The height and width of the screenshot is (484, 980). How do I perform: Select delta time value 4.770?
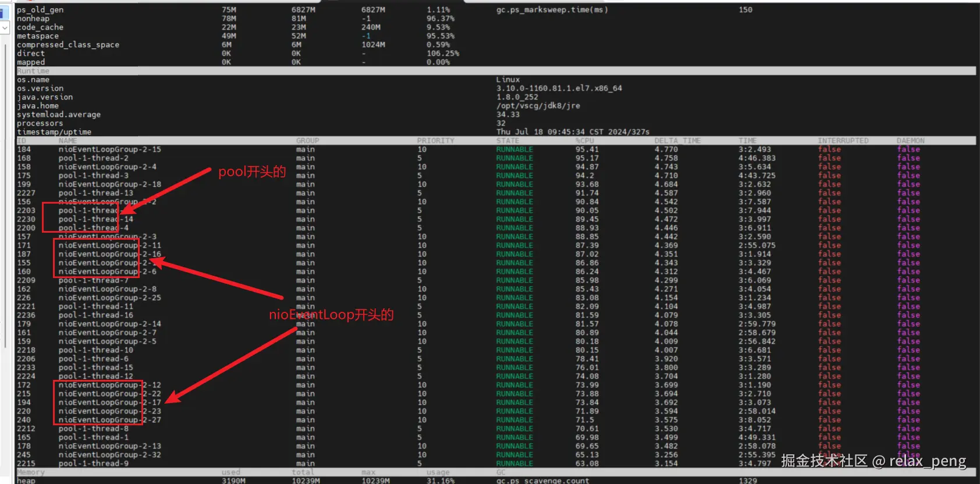[666, 150]
